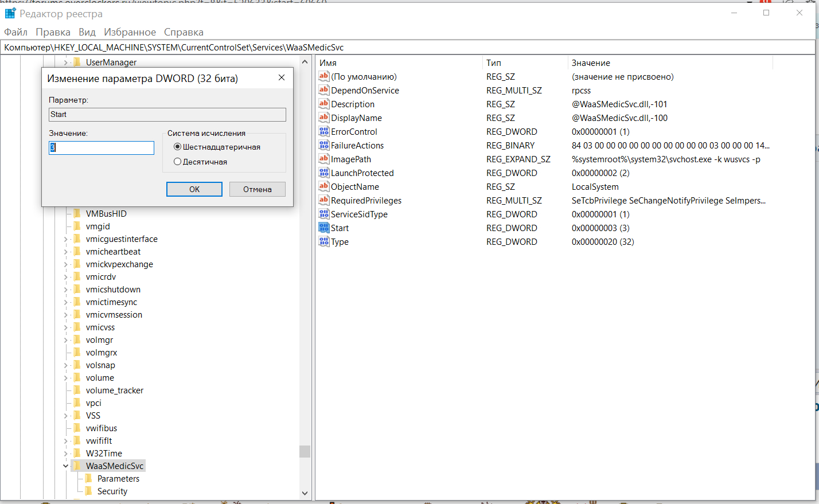This screenshot has width=819, height=504.
Task: Open the Избранное menu
Action: [130, 32]
